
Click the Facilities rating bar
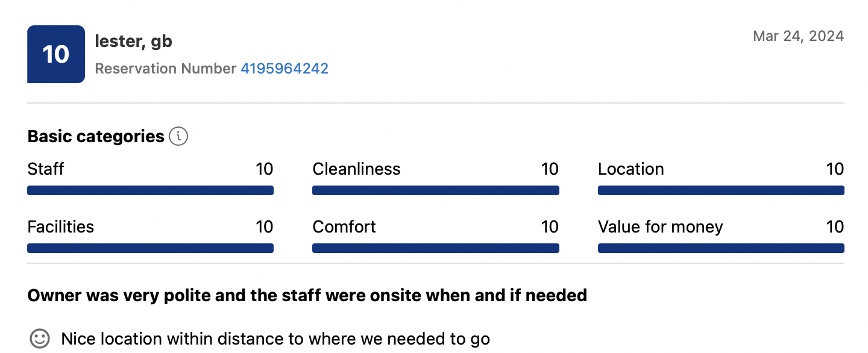click(151, 248)
